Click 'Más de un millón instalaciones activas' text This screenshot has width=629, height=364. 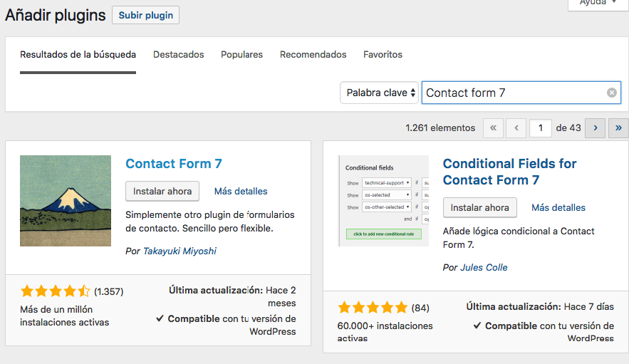[x=65, y=316]
